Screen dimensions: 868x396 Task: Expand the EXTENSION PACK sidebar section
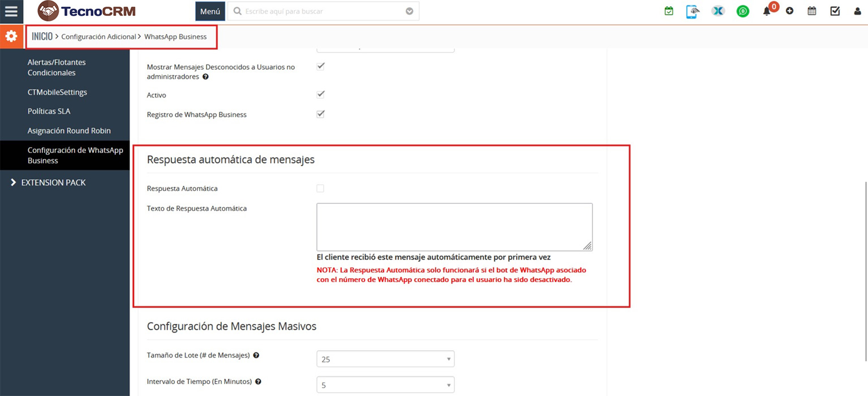53,182
